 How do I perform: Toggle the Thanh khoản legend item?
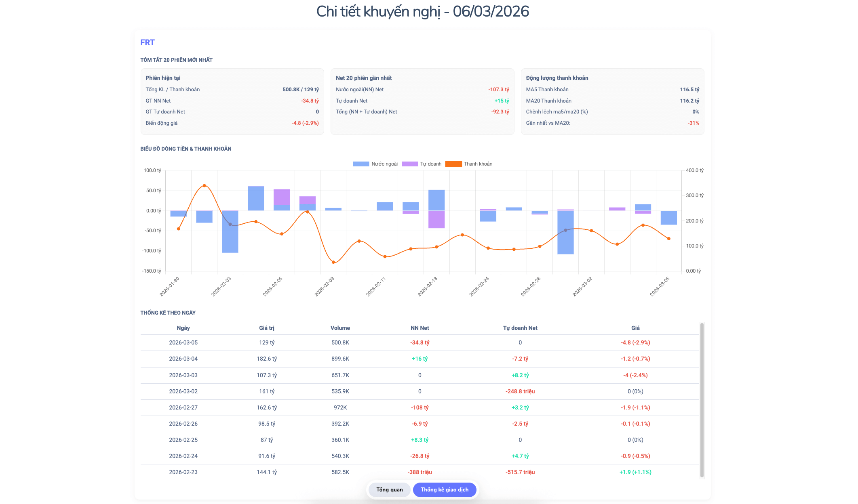(478, 164)
